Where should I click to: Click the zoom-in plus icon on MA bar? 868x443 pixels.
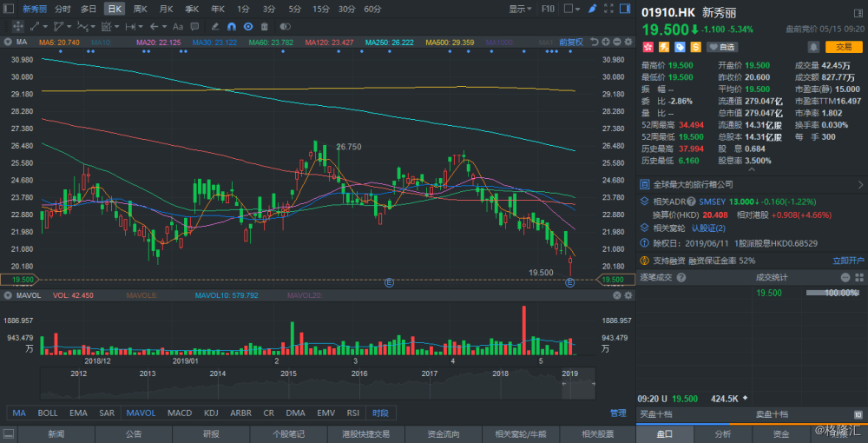[606, 42]
